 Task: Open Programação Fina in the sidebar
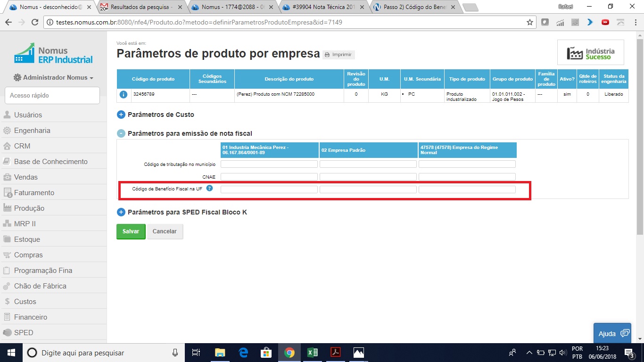coord(53,271)
